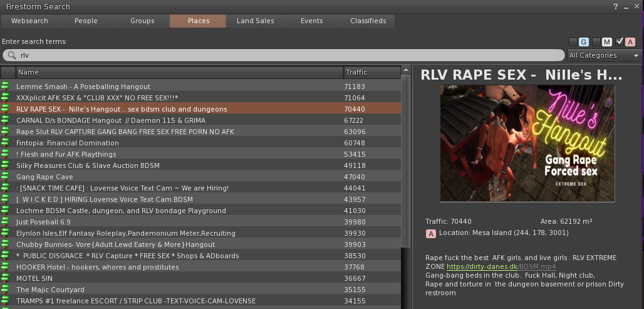Viewport: 644px width, 309px height.
Task: Click signpost icon beside Fintopia row
Action: [6, 142]
